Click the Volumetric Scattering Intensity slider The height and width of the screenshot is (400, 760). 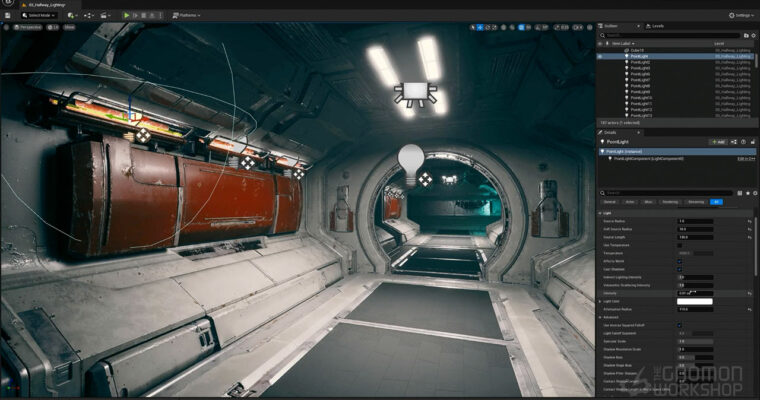click(695, 285)
